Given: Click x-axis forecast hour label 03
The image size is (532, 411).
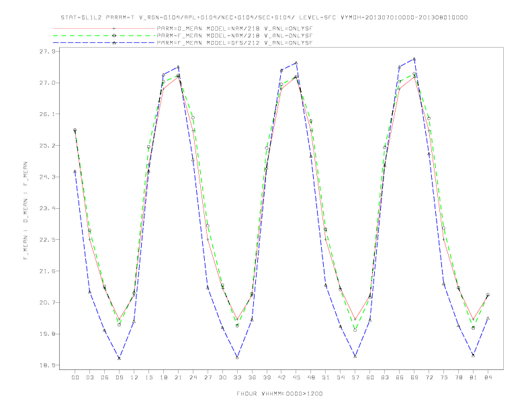Looking at the screenshot, I should click(x=90, y=377).
